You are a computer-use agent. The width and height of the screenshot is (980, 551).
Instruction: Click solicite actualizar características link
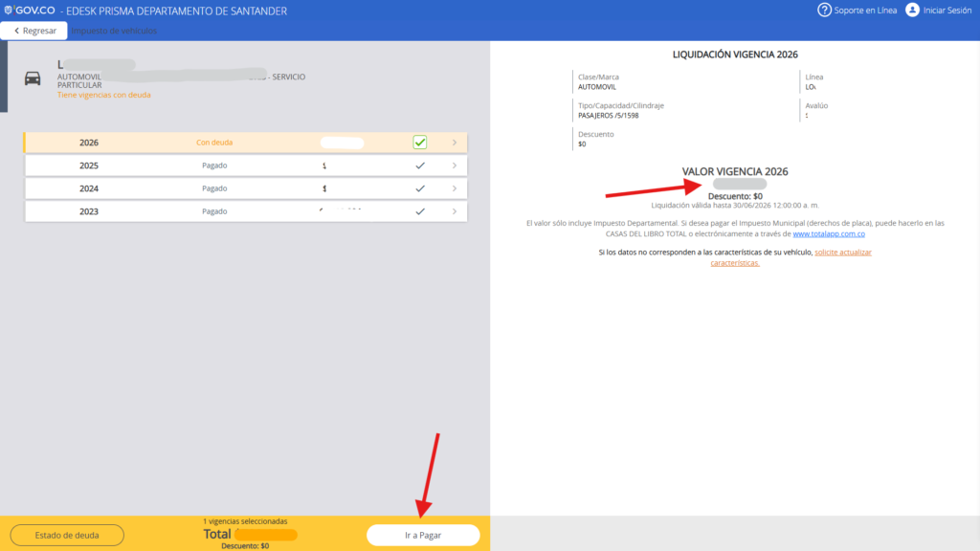click(x=842, y=252)
